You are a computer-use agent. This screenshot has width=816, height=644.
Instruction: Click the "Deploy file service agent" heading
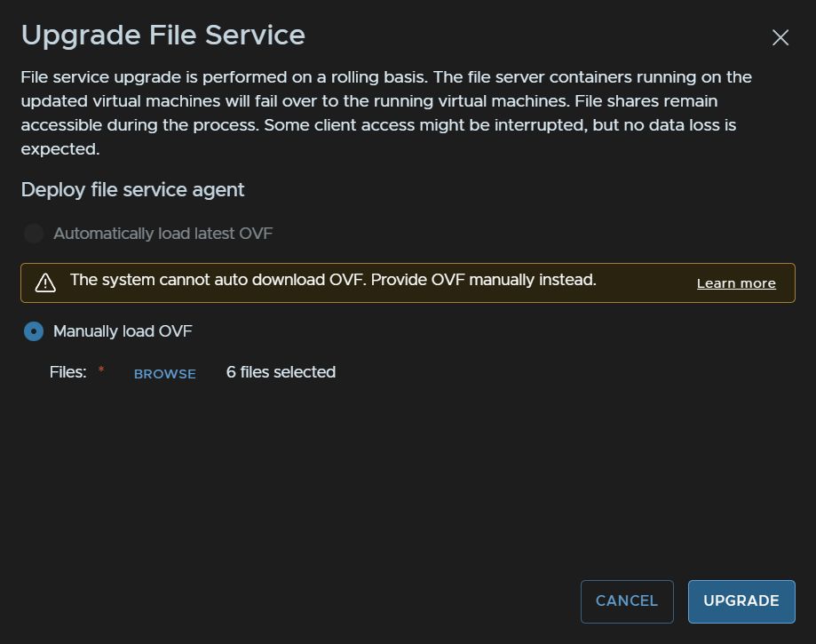pos(132,189)
